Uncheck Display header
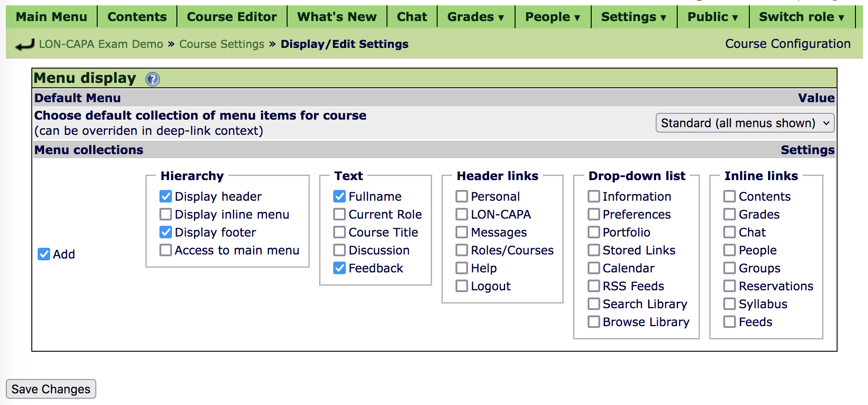 (x=166, y=196)
